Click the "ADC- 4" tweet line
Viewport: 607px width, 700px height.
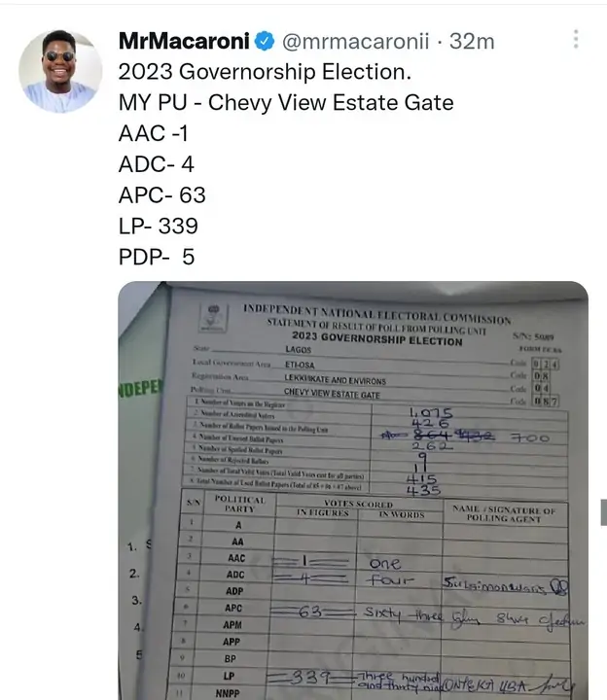(156, 164)
